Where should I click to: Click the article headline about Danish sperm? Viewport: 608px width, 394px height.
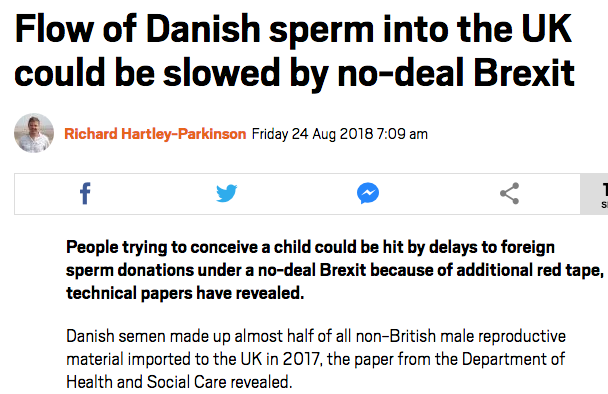click(294, 51)
